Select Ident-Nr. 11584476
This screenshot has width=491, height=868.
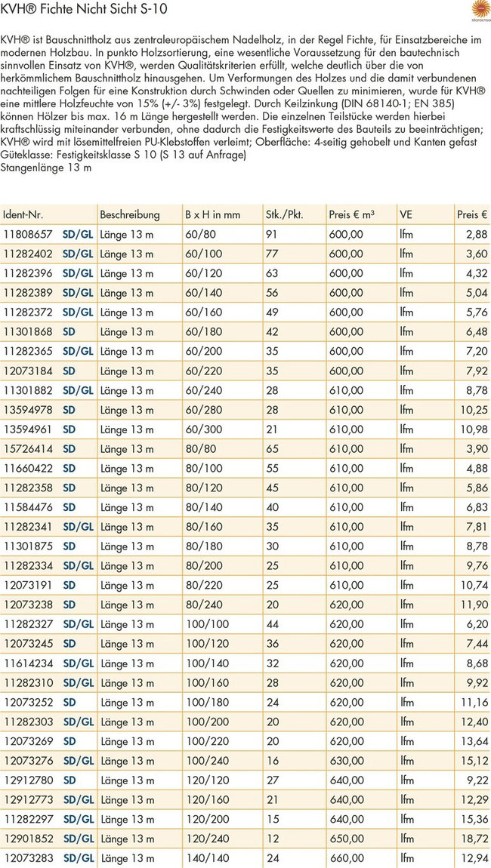28,507
